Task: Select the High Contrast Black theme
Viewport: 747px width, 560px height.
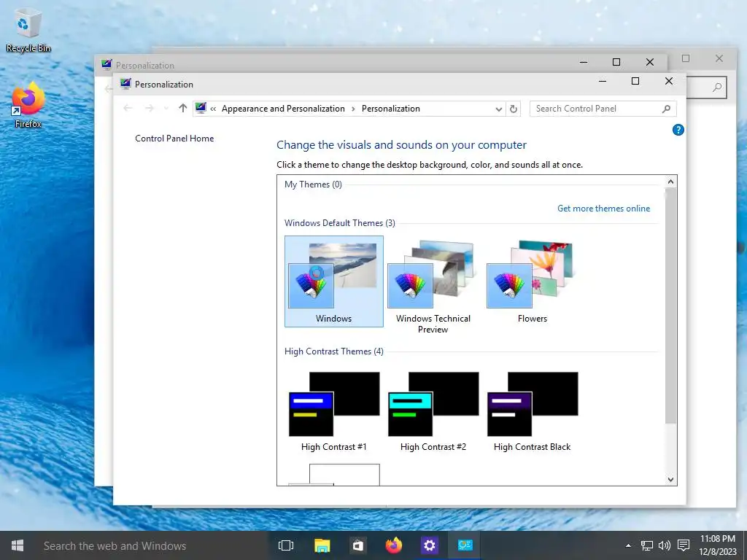Action: 532,412
